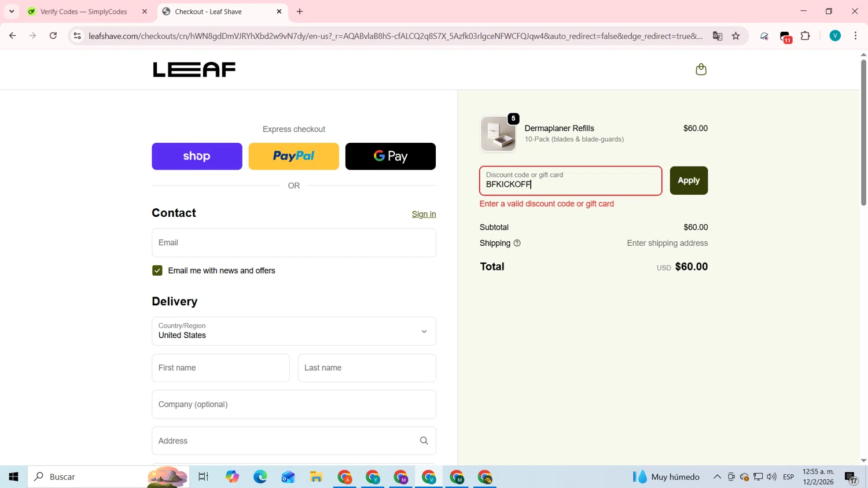Toggle Email me with news and offers

(x=157, y=271)
